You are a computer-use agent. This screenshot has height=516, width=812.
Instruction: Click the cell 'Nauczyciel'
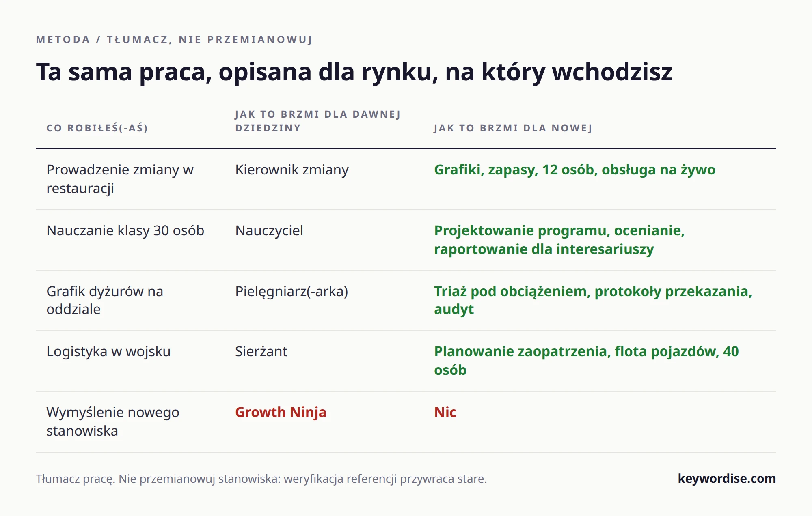tap(269, 230)
